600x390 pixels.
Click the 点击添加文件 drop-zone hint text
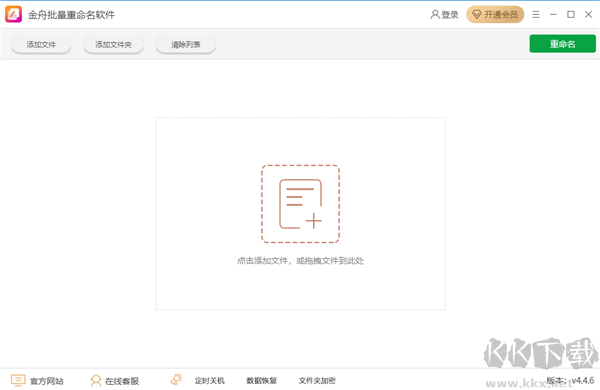(x=300, y=261)
